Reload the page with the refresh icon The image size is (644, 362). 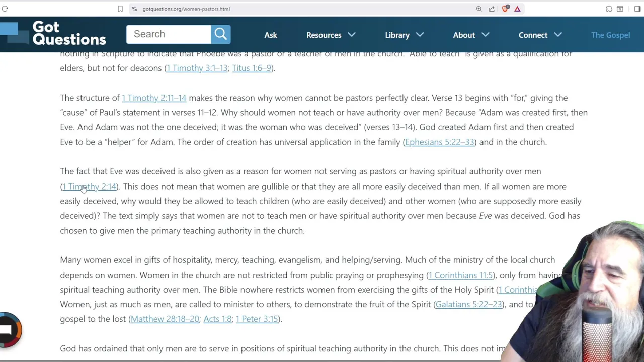click(5, 9)
